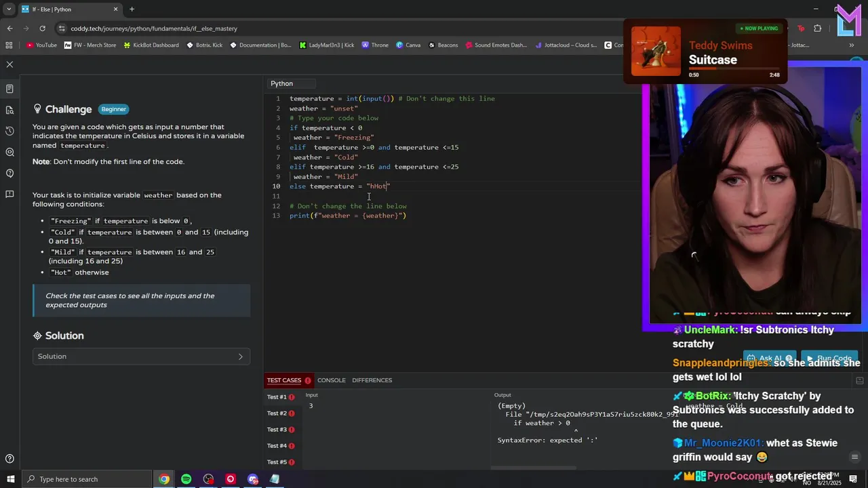Place cursor on code line 10
868x488 pixels.
340,186
